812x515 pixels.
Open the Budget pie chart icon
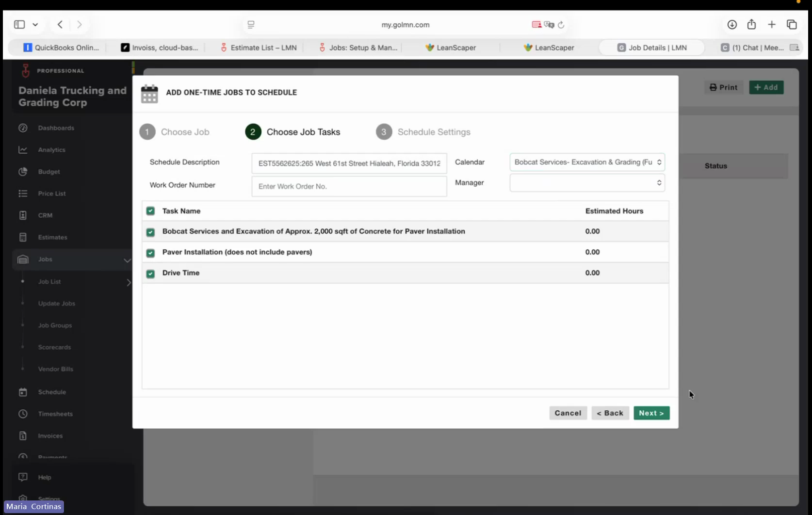[x=23, y=172]
